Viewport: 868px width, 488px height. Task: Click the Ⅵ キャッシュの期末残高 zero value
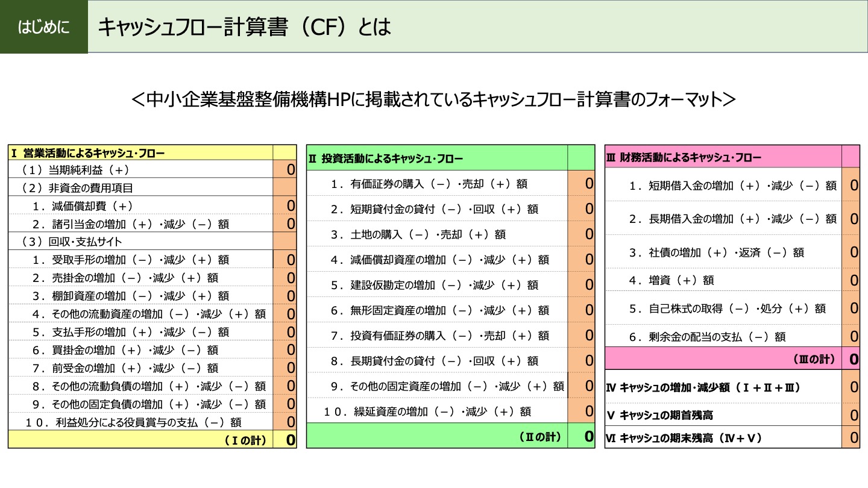852,439
